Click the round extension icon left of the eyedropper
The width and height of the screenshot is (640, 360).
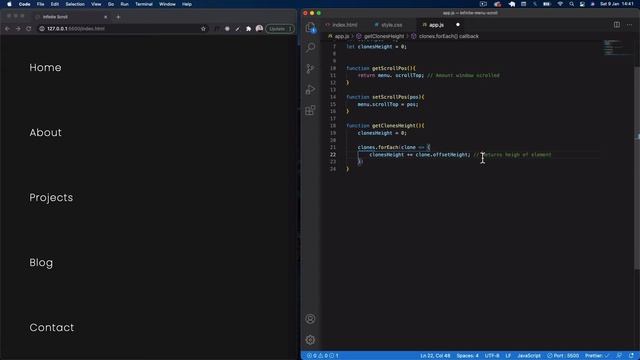coord(227,29)
